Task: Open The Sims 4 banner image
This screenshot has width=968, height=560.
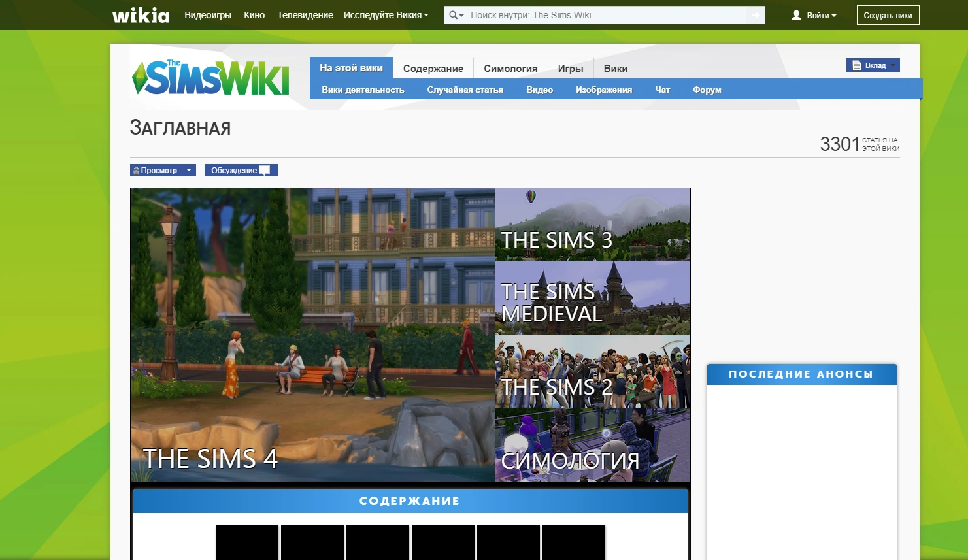Action: (312, 335)
